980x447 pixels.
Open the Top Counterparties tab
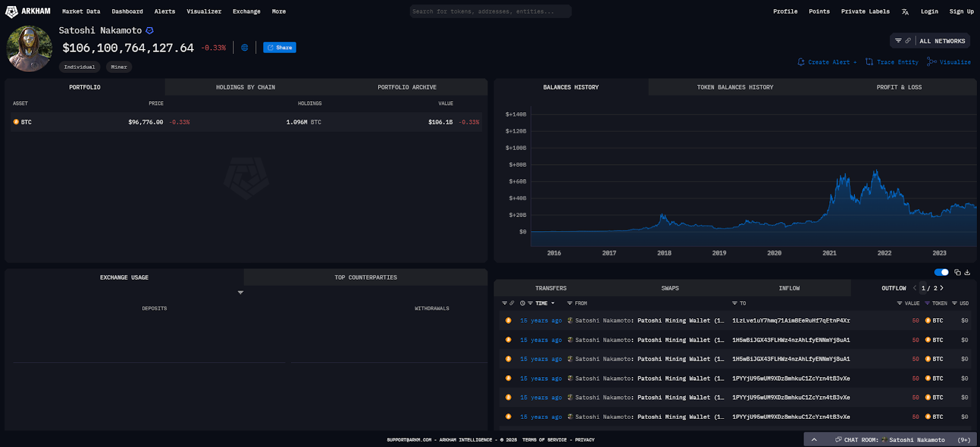click(366, 277)
